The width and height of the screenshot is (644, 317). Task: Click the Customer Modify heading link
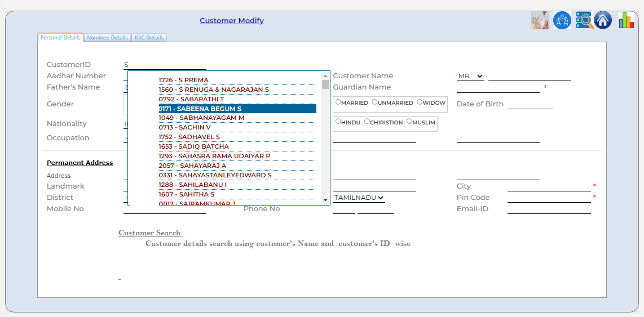[232, 20]
